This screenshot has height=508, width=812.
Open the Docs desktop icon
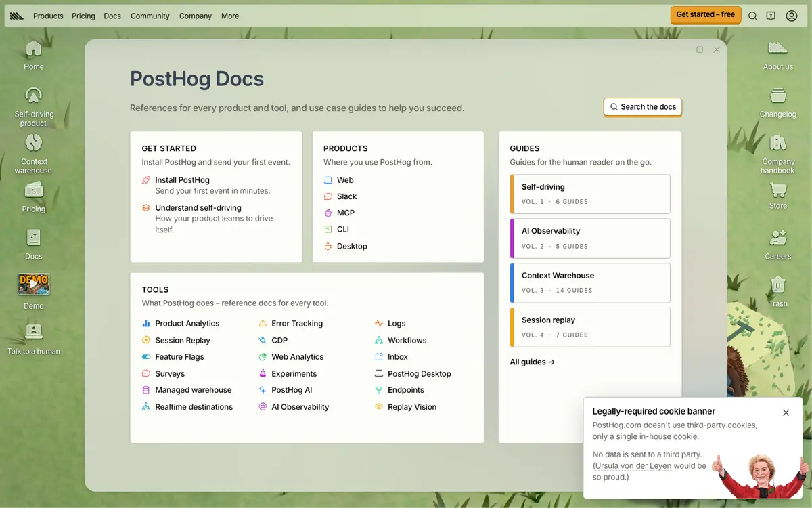coord(33,244)
